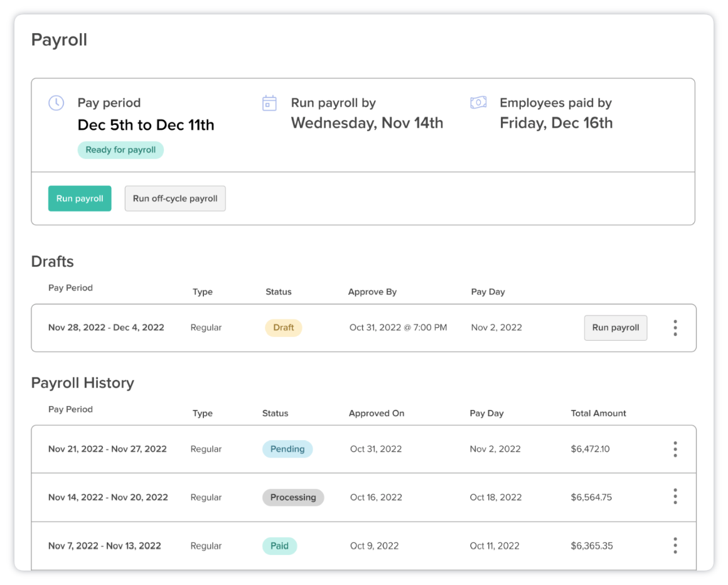Click the Payroll page title
The width and height of the screenshot is (728, 585).
(x=59, y=40)
